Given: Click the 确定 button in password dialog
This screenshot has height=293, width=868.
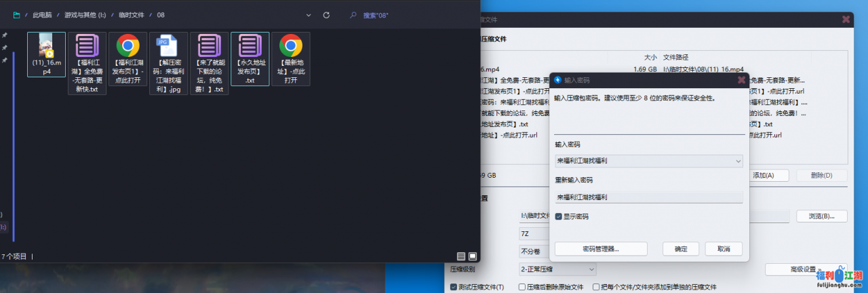Looking at the screenshot, I should 680,249.
